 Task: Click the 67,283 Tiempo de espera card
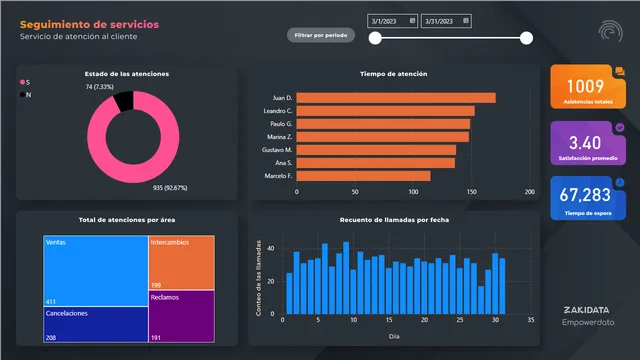pyautogui.click(x=588, y=198)
